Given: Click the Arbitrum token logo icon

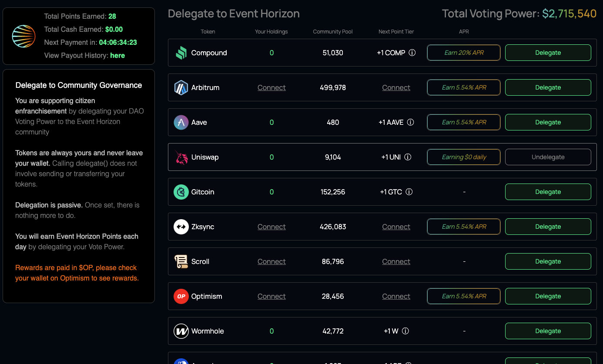Looking at the screenshot, I should point(181,87).
